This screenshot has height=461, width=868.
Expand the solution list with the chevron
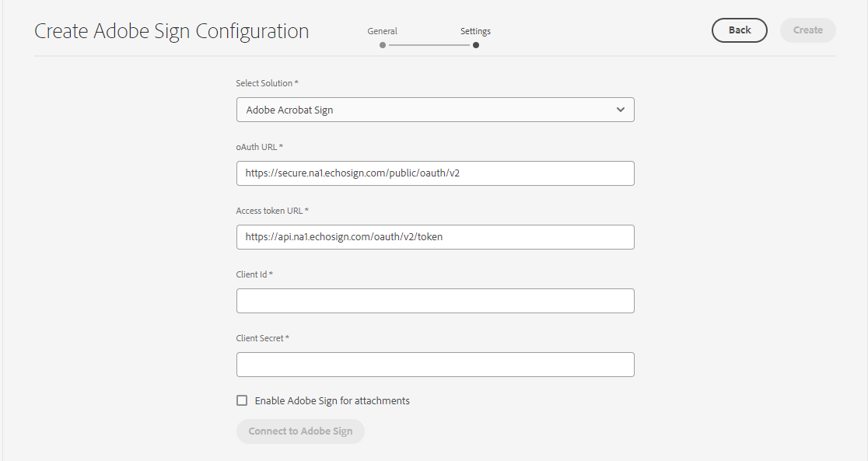click(621, 110)
